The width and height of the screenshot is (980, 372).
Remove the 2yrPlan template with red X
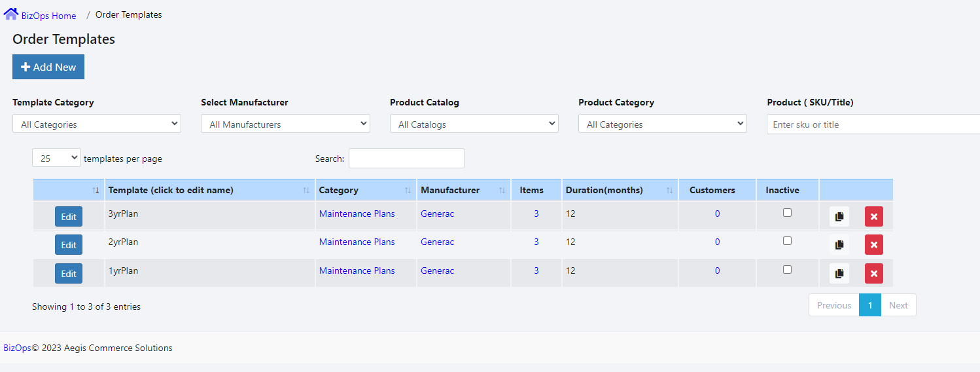click(873, 245)
